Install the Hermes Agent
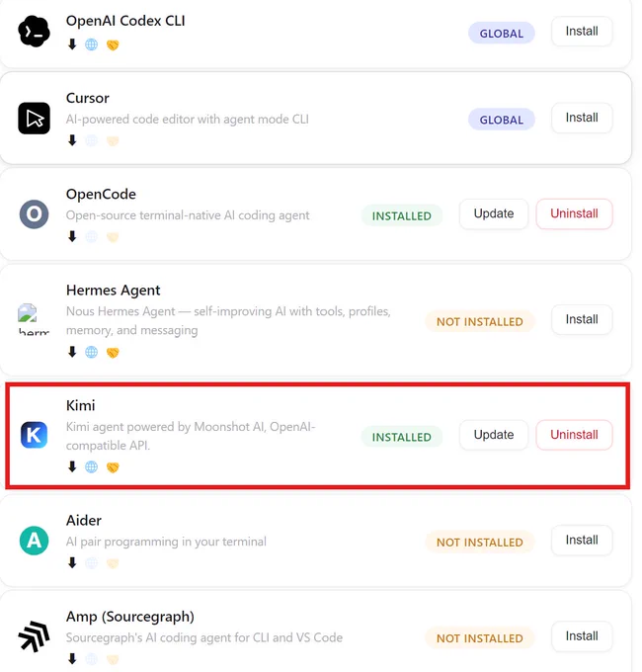This screenshot has height=672, width=642. coord(582,320)
